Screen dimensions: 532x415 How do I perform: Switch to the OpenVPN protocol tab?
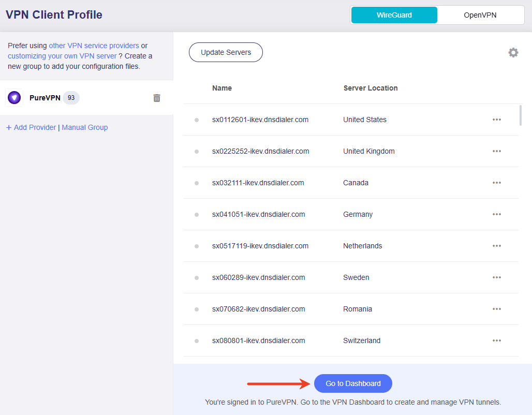tap(480, 15)
